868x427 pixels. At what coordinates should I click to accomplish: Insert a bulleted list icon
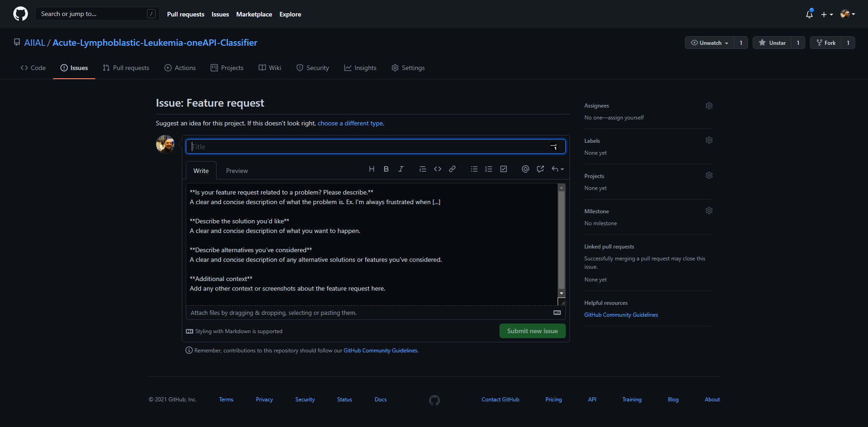(474, 169)
